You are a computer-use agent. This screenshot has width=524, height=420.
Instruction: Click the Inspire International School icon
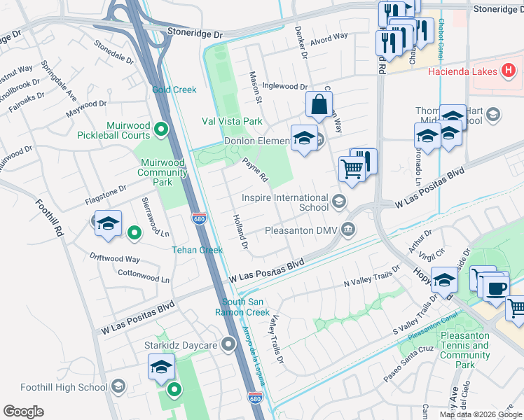point(339,202)
